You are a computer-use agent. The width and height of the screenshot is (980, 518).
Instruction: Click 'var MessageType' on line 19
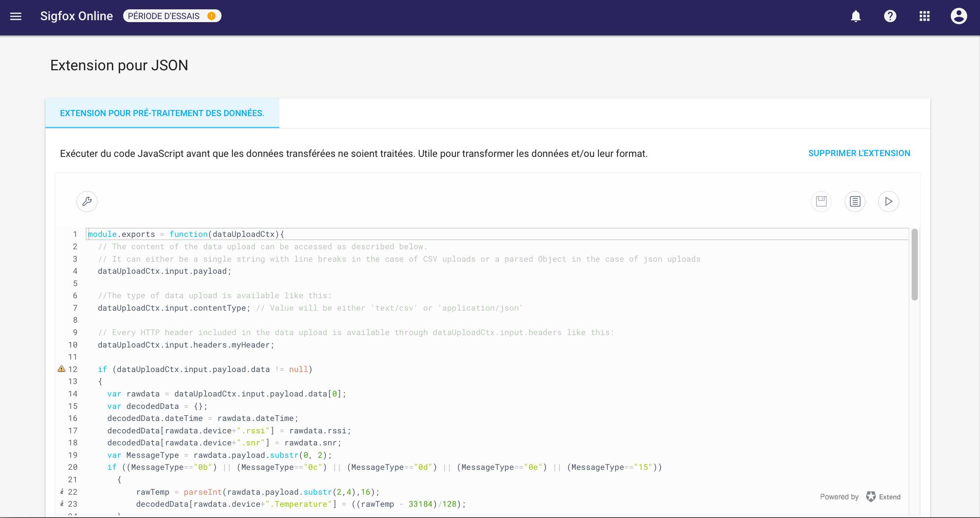coord(143,455)
